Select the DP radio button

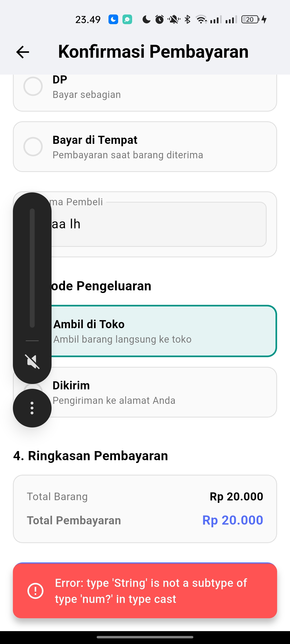point(33,86)
